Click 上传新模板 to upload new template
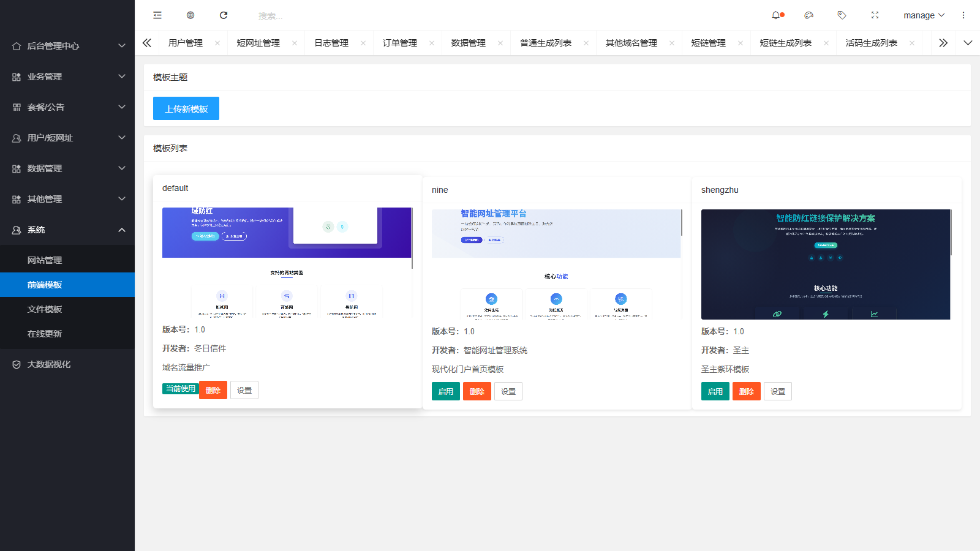Viewport: 980px width, 551px height. pos(186,108)
